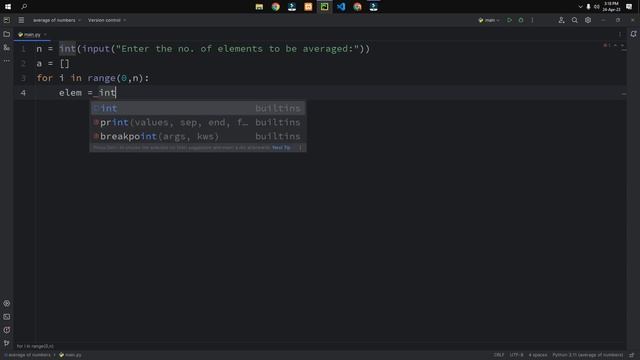Image resolution: width=640 pixels, height=360 pixels.
Task: Change CRLF line separator in status bar
Action: click(499, 355)
